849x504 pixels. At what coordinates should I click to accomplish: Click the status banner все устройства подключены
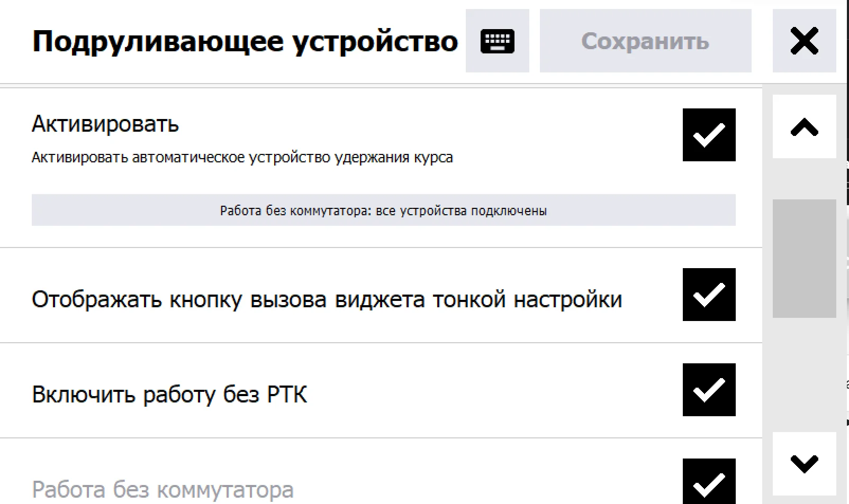383,210
